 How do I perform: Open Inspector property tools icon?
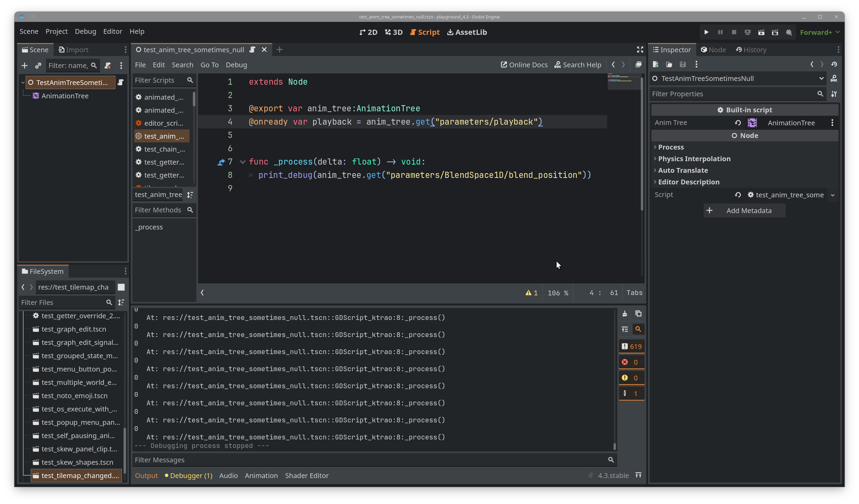point(834,94)
